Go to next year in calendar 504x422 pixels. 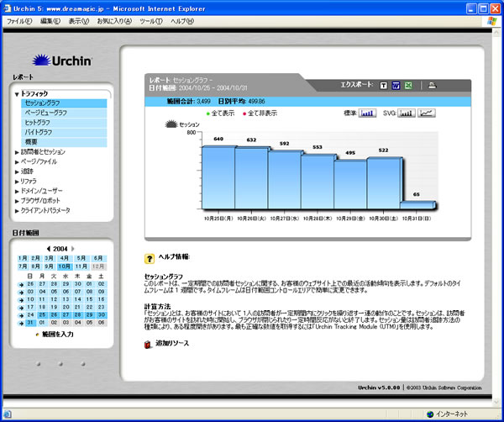[x=72, y=249]
